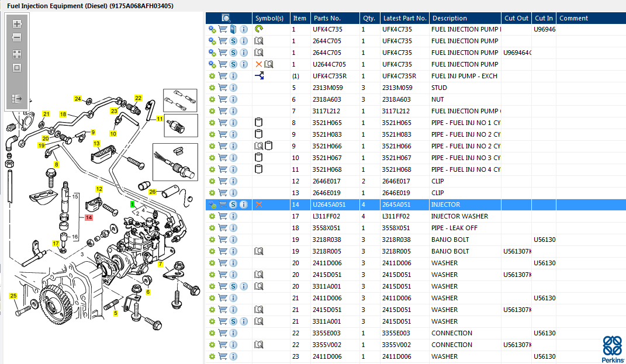626x364 pixels.
Task: Click the blue arrow symbol in UFK4C735R row
Action: click(259, 75)
